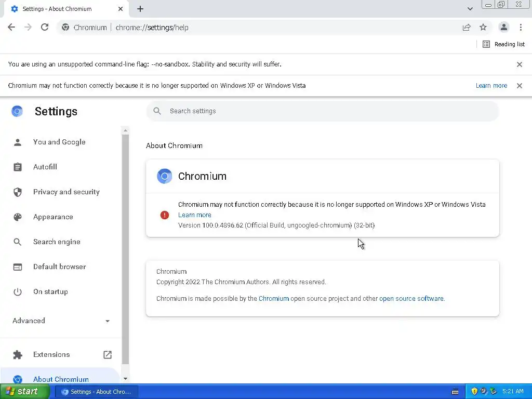Open a new tab with the plus button
The image size is (532, 399).
pyautogui.click(x=140, y=9)
